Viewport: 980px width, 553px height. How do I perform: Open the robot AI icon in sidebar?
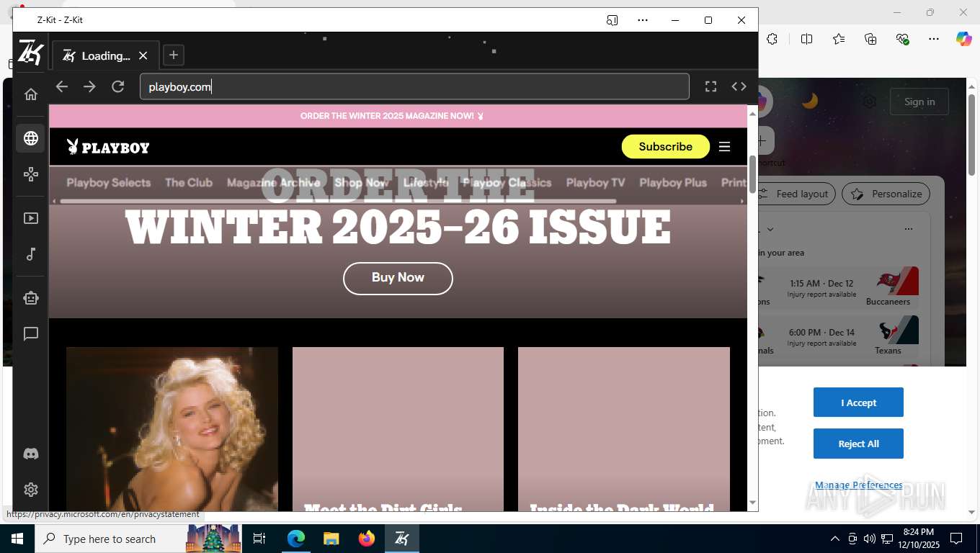[31, 298]
